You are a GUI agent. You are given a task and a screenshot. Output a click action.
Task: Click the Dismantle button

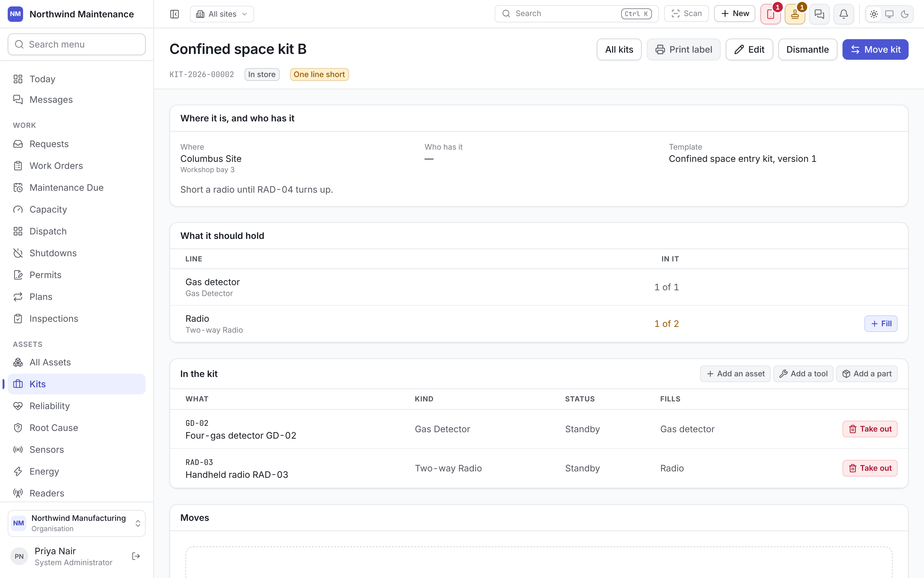click(808, 49)
